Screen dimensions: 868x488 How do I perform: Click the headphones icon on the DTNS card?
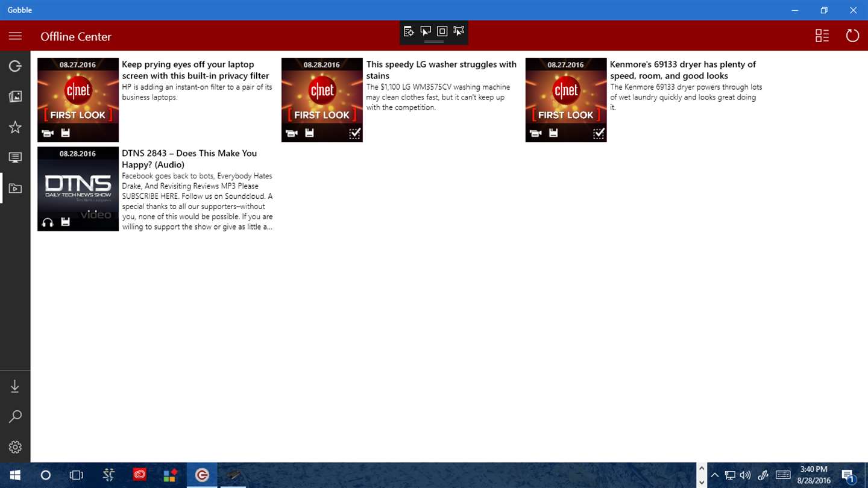(x=48, y=222)
